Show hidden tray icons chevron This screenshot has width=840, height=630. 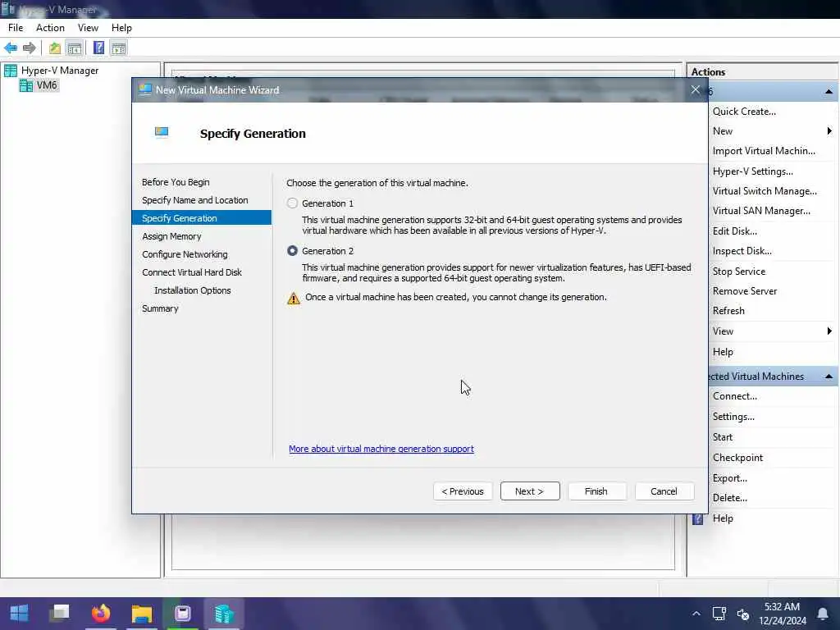click(x=696, y=614)
